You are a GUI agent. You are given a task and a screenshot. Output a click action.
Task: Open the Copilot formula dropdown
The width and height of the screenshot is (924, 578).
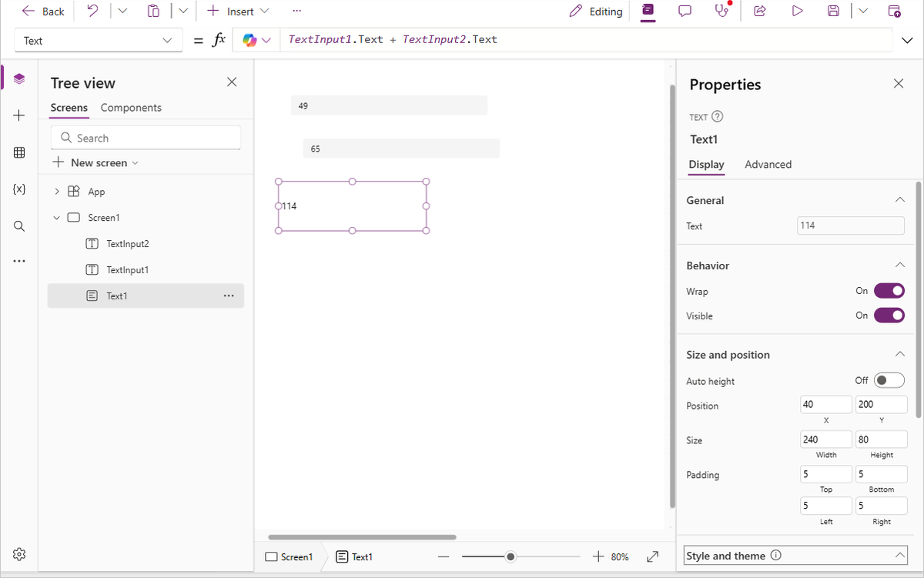[257, 40]
